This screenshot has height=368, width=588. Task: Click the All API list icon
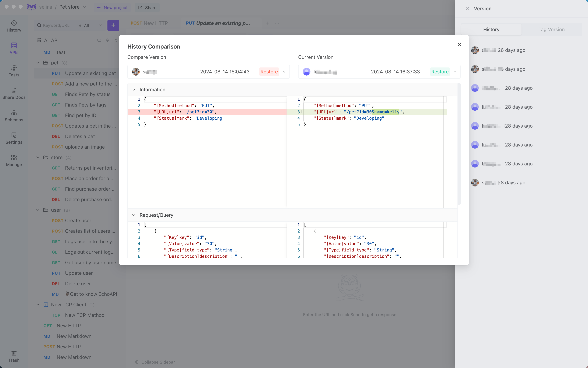[39, 40]
